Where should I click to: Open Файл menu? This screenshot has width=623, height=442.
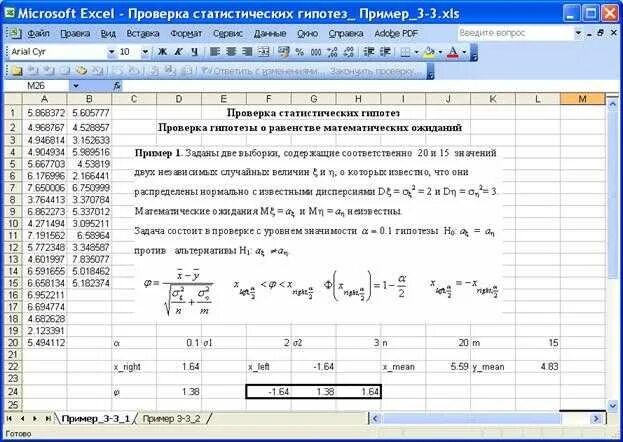click(38, 33)
